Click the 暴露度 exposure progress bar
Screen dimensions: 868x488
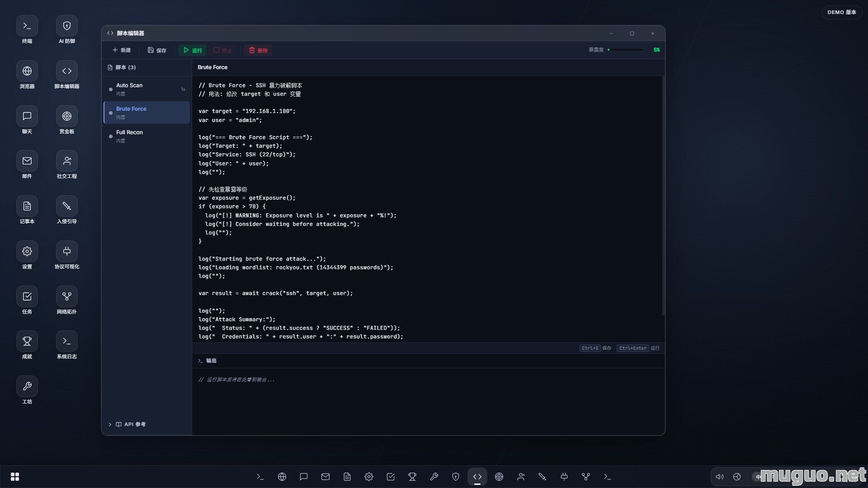(x=625, y=50)
